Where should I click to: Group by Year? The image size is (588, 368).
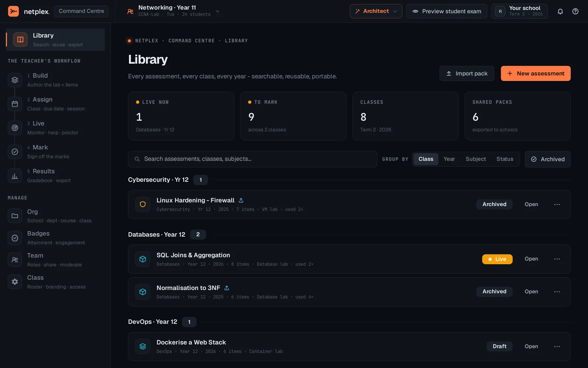pyautogui.click(x=449, y=159)
